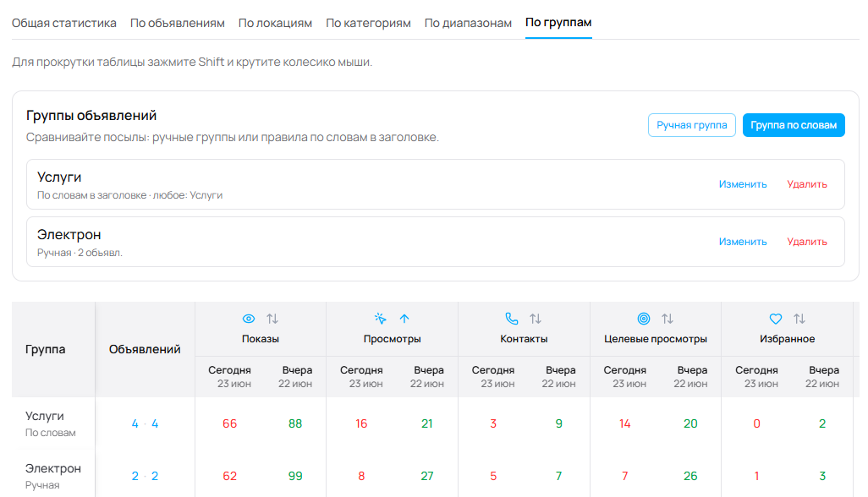Click the Контакты column label
The height and width of the screenshot is (497, 868).
[524, 339]
